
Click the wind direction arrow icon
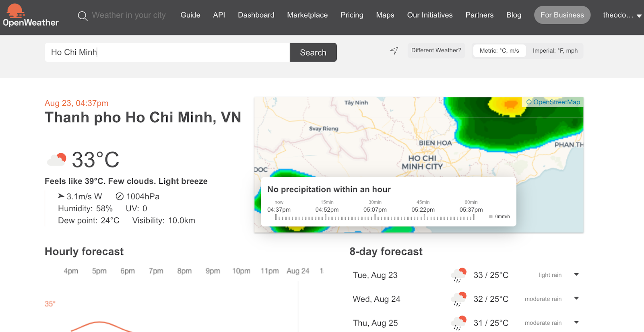[61, 196]
